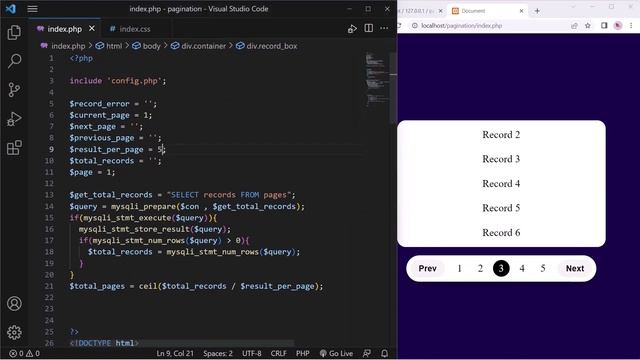The height and width of the screenshot is (360, 640).
Task: Open the Search view in activity bar
Action: [14, 61]
